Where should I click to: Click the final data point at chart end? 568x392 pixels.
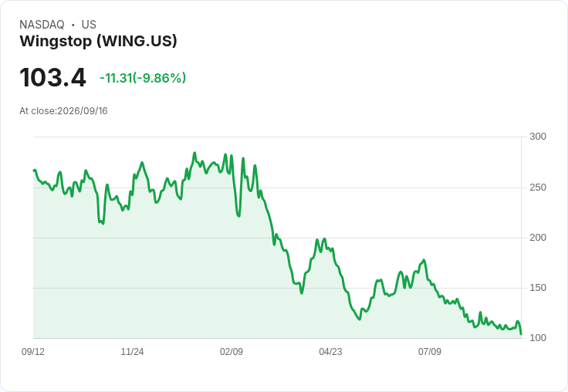(521, 334)
